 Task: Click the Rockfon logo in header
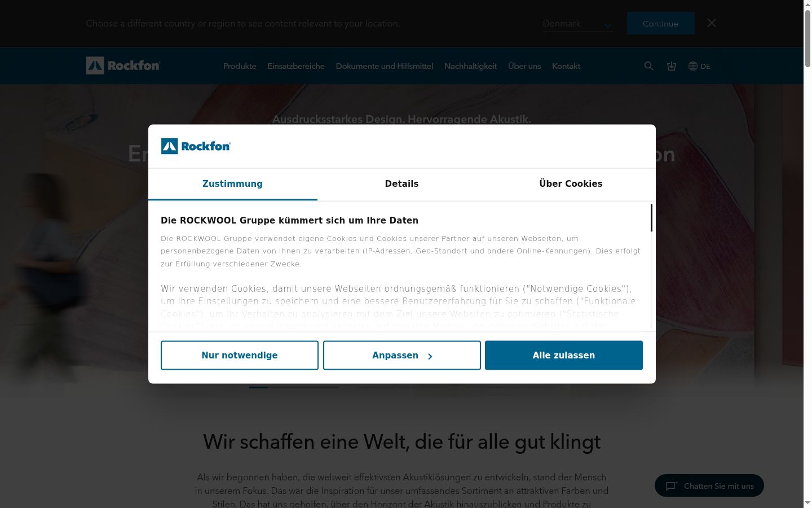click(x=123, y=65)
